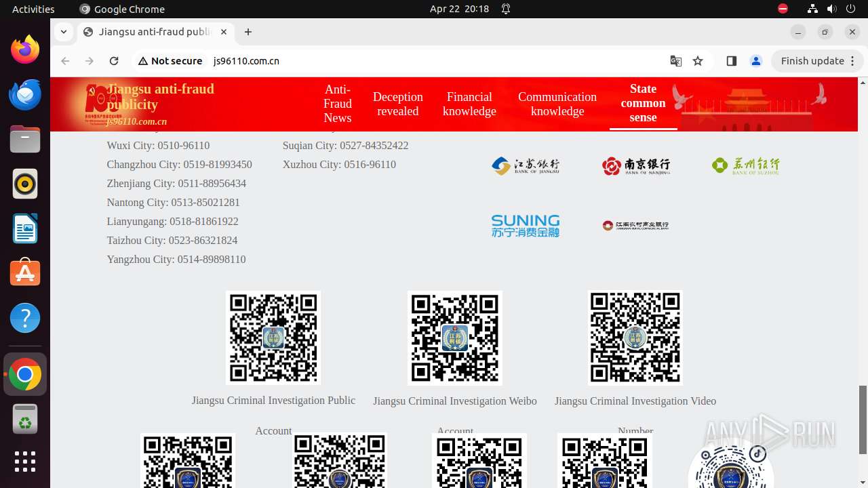The width and height of the screenshot is (868, 488).
Task: Bookmark this page with star icon
Action: point(698,61)
